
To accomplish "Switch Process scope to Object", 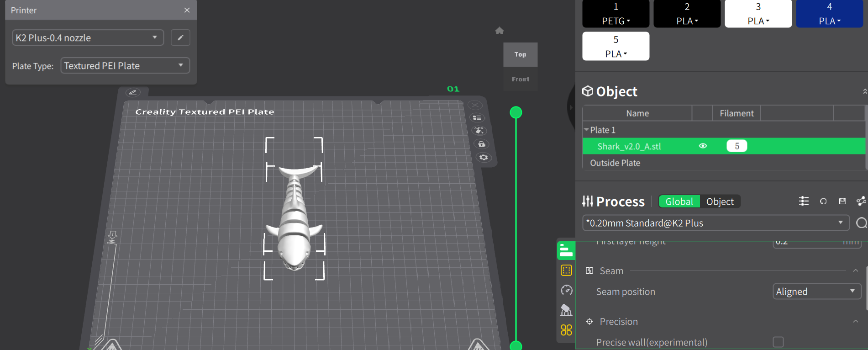I will click(720, 202).
